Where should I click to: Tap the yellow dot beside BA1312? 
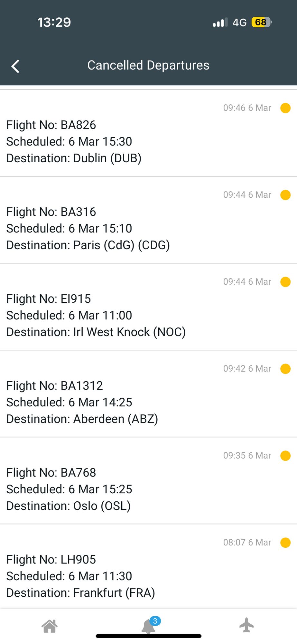[x=285, y=369]
